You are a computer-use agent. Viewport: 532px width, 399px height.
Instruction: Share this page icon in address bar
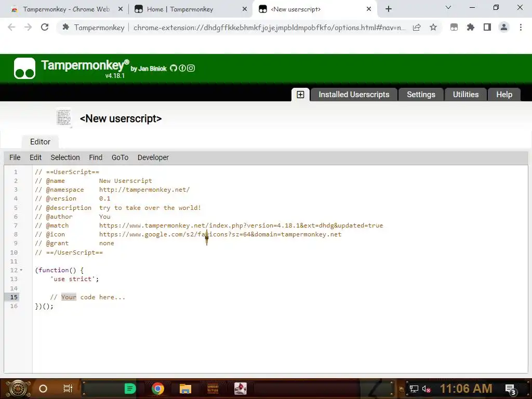point(417,28)
